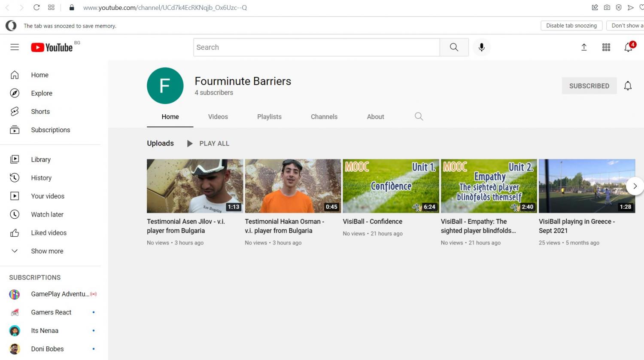Click Disable tab snoozing button

pos(571,26)
